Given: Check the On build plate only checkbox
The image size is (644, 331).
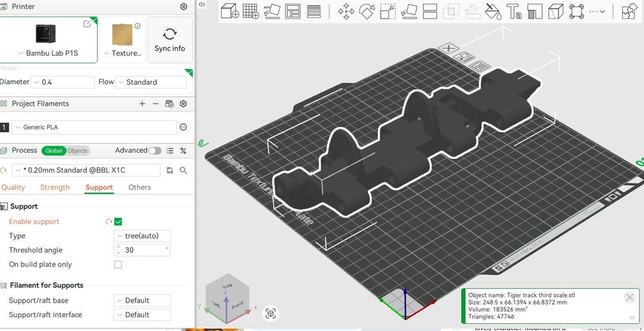Looking at the screenshot, I should point(118,265).
